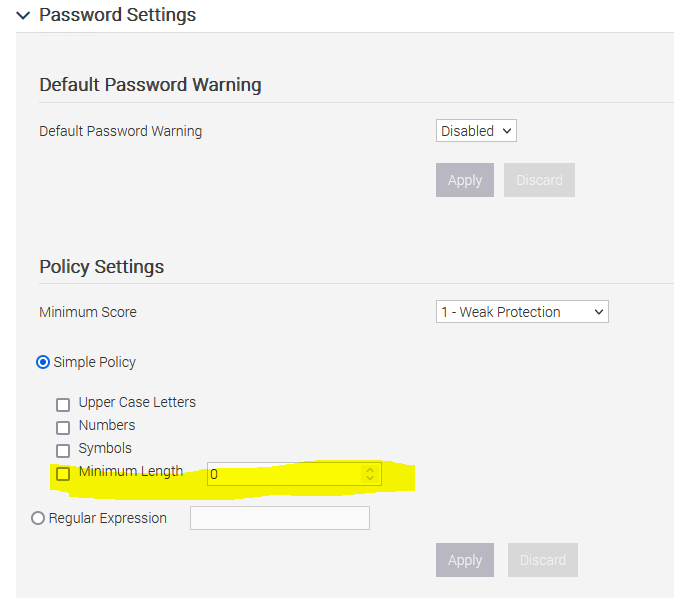Decrease Minimum Length with the down arrow
This screenshot has height=598, width=674.
click(x=370, y=479)
